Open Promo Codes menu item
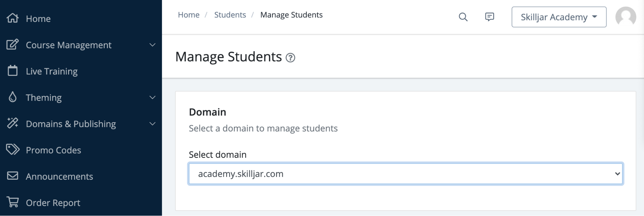This screenshot has width=644, height=216. [x=53, y=150]
